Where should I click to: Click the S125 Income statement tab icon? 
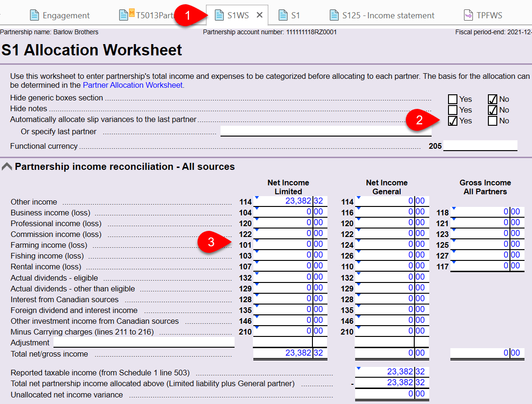pos(334,15)
